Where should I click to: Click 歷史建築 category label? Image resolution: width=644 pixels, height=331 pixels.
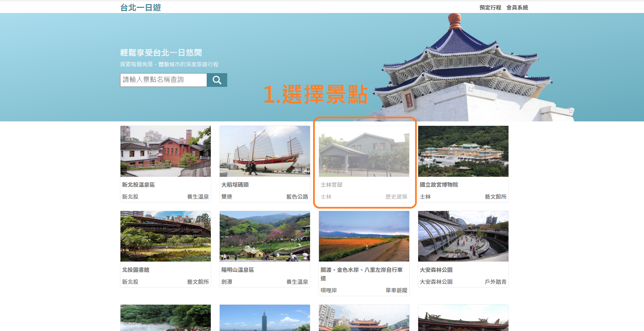click(396, 197)
